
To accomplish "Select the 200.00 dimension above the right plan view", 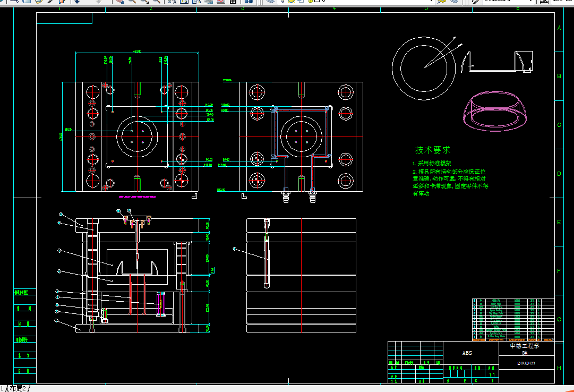I will [x=227, y=80].
